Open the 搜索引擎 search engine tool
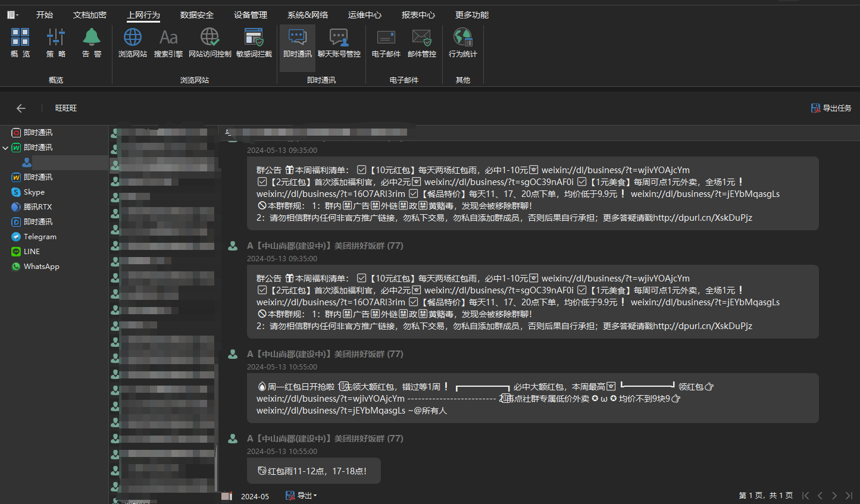The image size is (860, 504). pyautogui.click(x=168, y=43)
